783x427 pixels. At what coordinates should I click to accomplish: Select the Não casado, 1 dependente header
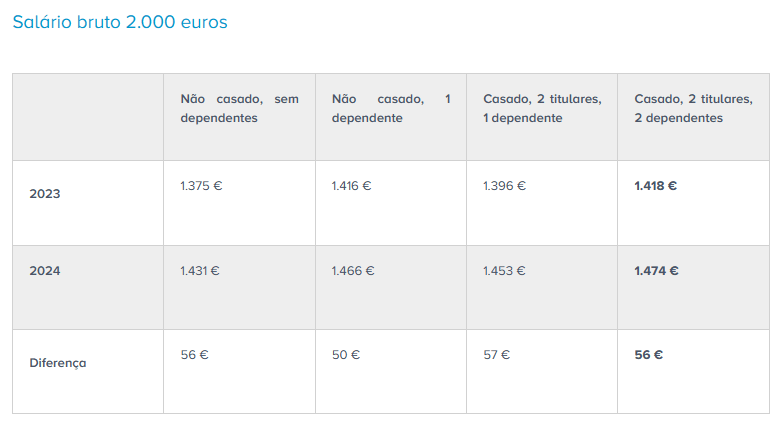391,108
